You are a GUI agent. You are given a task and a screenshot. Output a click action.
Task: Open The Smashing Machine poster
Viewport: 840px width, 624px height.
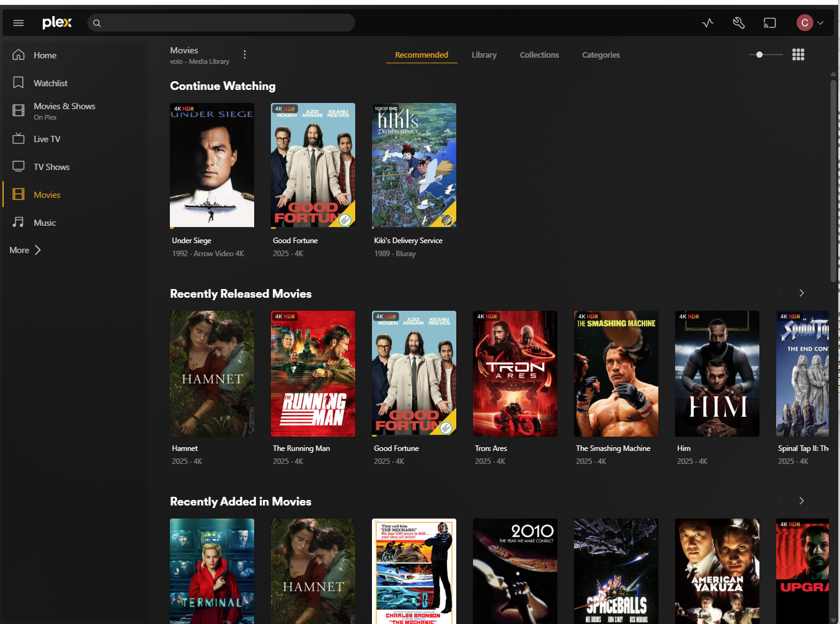pyautogui.click(x=616, y=373)
